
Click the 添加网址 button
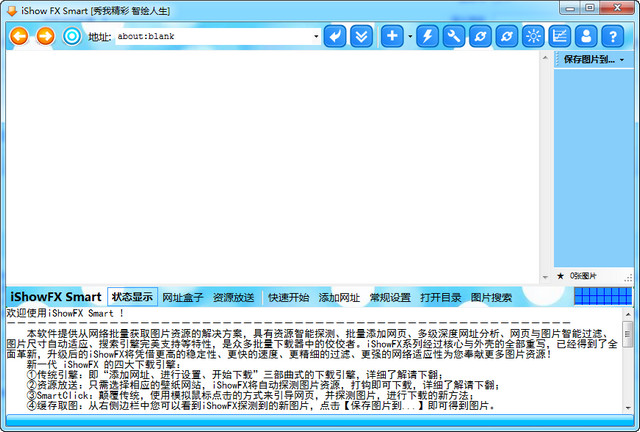tap(339, 298)
